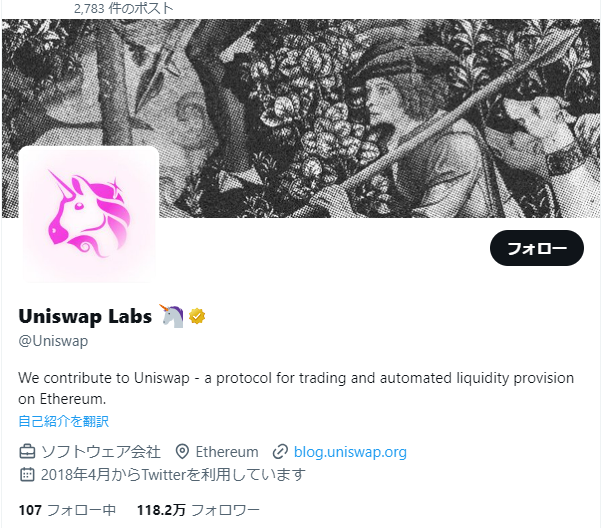Click the Ethereum location text
605x528 pixels.
click(x=227, y=452)
